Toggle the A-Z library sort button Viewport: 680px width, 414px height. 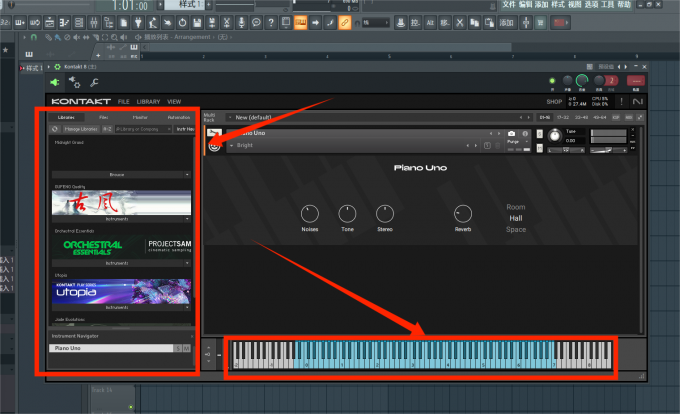tap(107, 129)
